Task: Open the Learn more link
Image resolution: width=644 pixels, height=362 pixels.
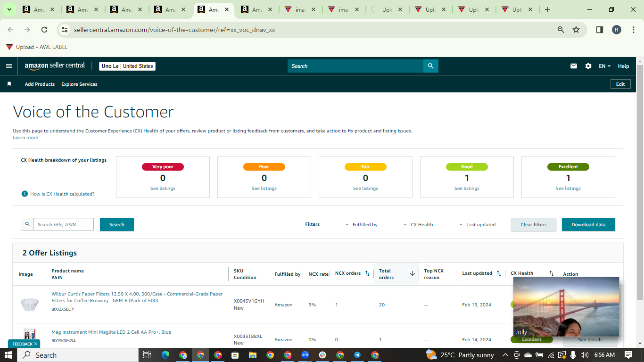Action: (25, 138)
